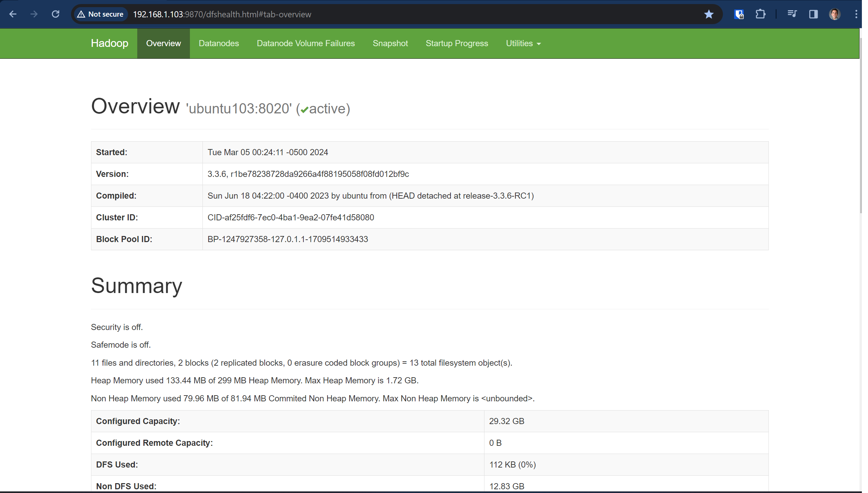Image resolution: width=868 pixels, height=493 pixels.
Task: Click the 'DFS Used:' label
Action: pos(117,465)
